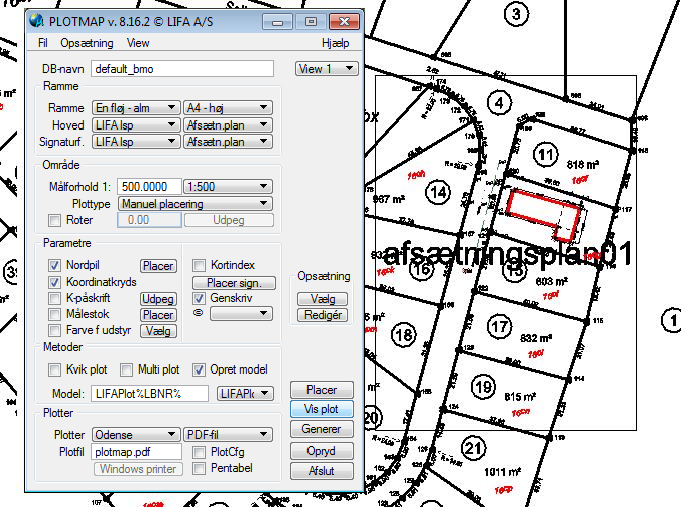Click circled parcel number 4 on the map
The height and width of the screenshot is (507, 681).
499,103
